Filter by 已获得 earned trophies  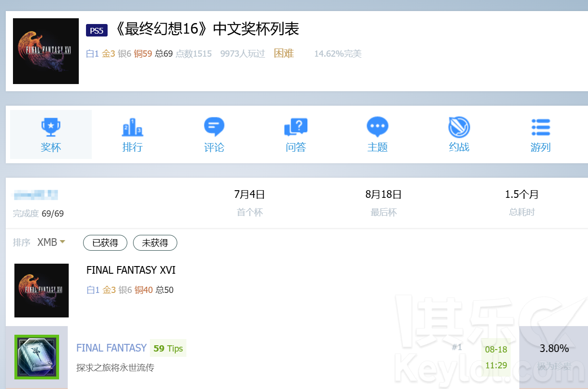pos(105,243)
